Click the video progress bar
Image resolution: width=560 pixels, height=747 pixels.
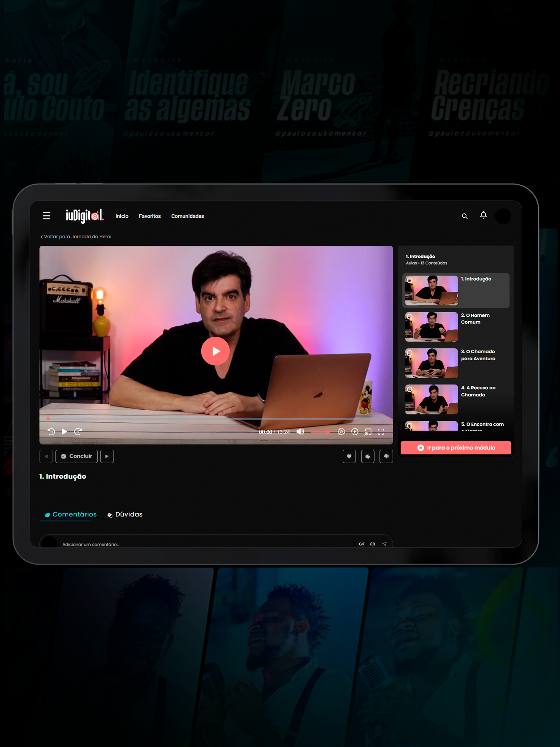point(216,419)
